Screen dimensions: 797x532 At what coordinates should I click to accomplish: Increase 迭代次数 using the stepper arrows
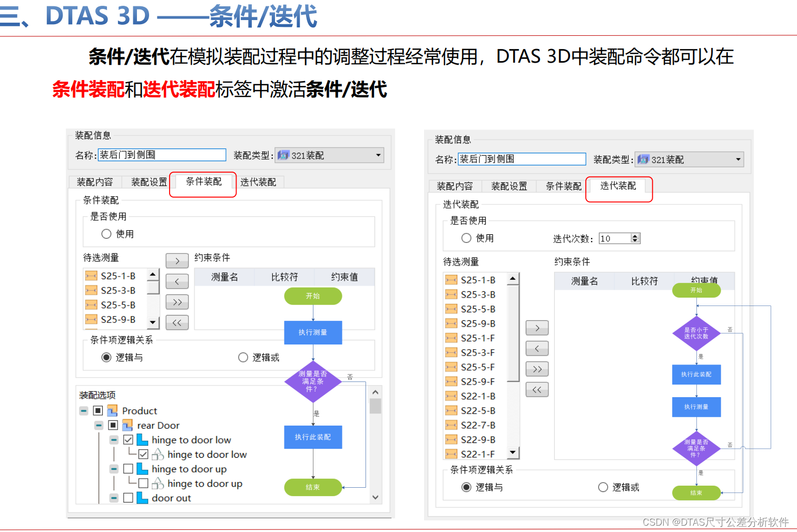(635, 238)
